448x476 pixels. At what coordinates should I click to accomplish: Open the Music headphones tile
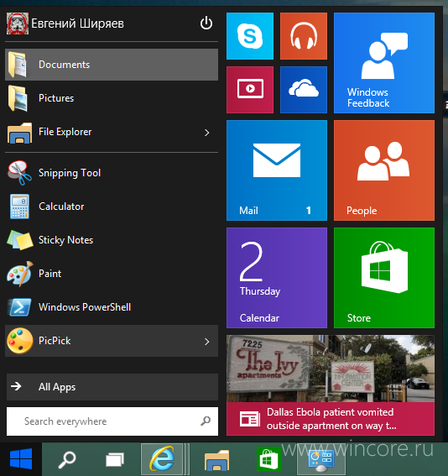tap(304, 36)
